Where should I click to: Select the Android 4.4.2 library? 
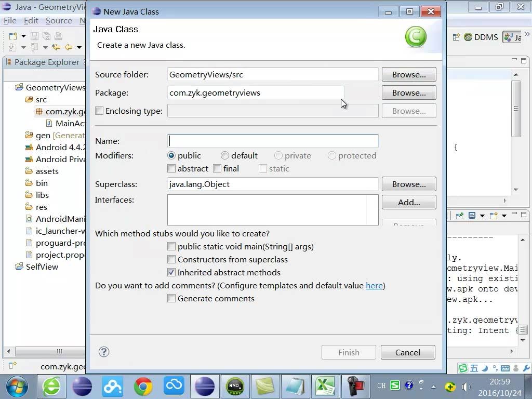coord(55,147)
